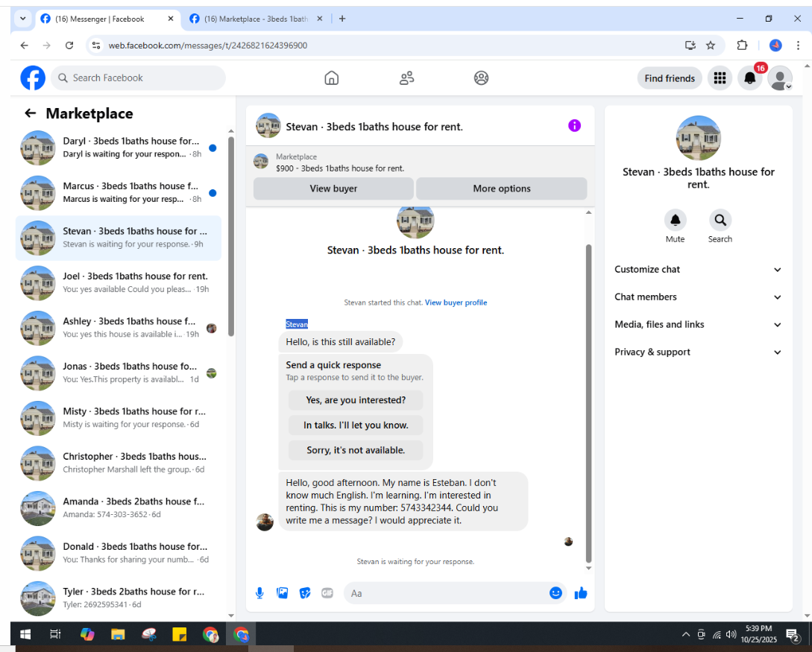Open the Facebook logo home link
The width and height of the screenshot is (812, 652).
pos(33,78)
